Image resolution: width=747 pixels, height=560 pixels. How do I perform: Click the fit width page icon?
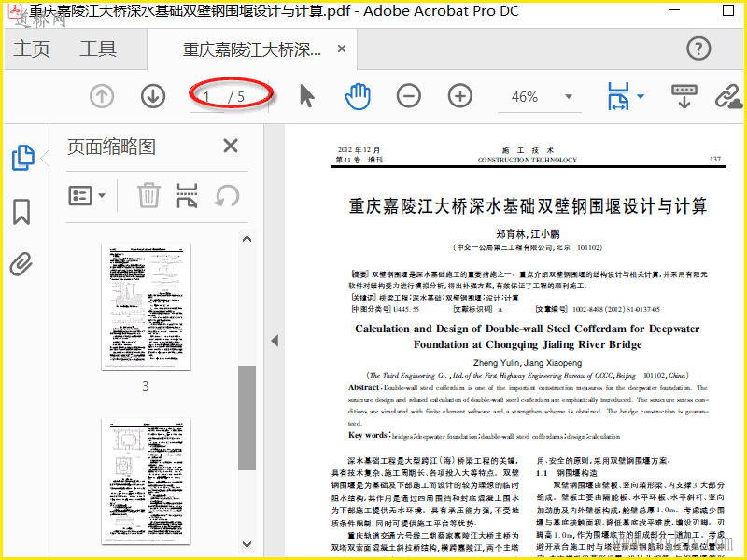pos(618,96)
